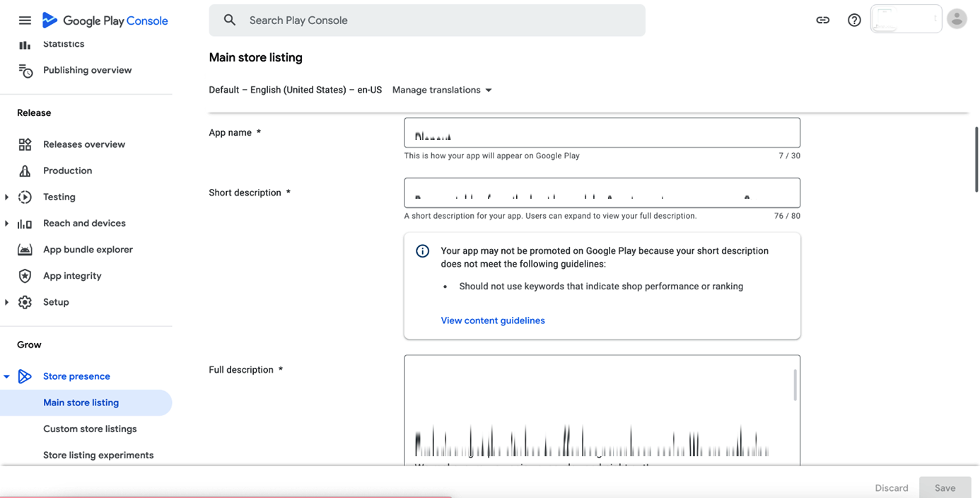Click the App bundle explorer icon

[25, 250]
